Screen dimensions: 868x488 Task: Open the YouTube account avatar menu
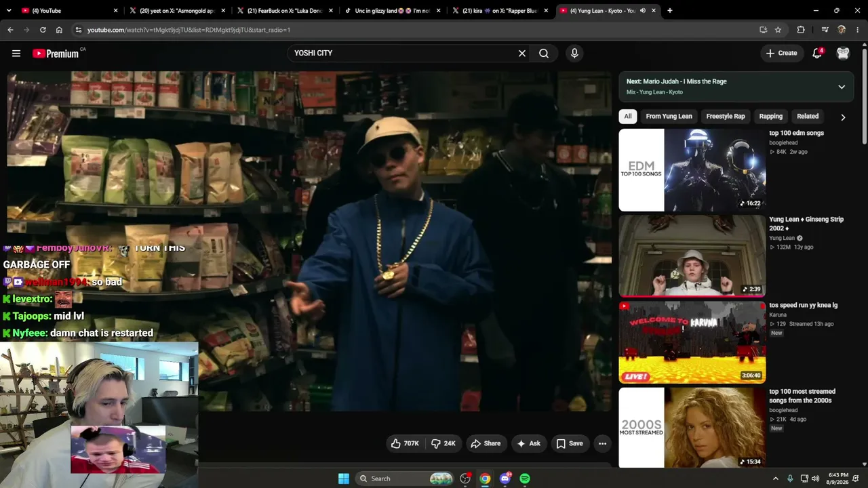point(843,53)
